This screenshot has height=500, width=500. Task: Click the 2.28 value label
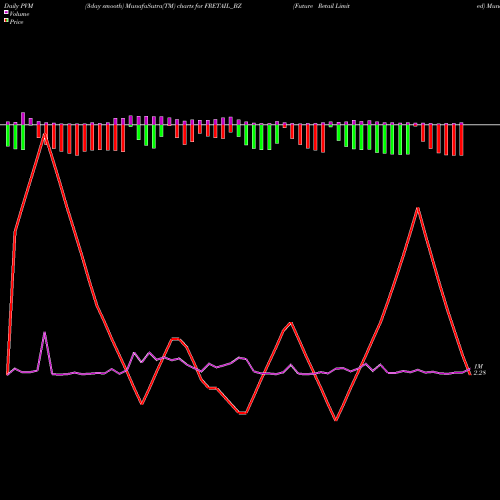coord(480,373)
